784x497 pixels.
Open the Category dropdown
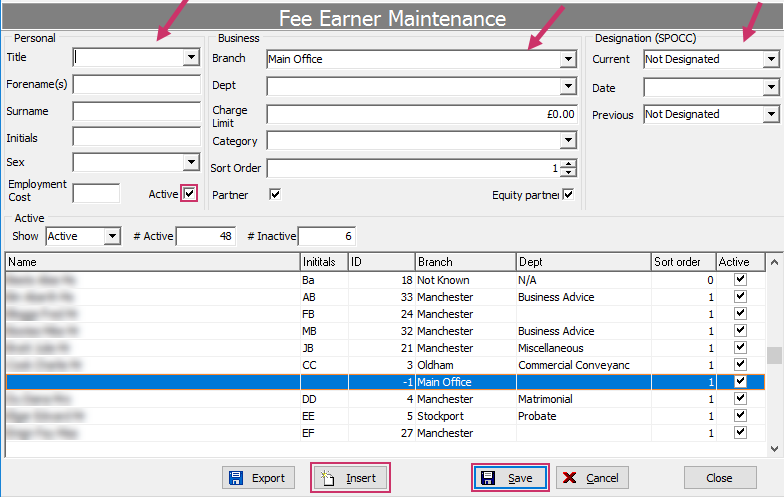(x=568, y=140)
